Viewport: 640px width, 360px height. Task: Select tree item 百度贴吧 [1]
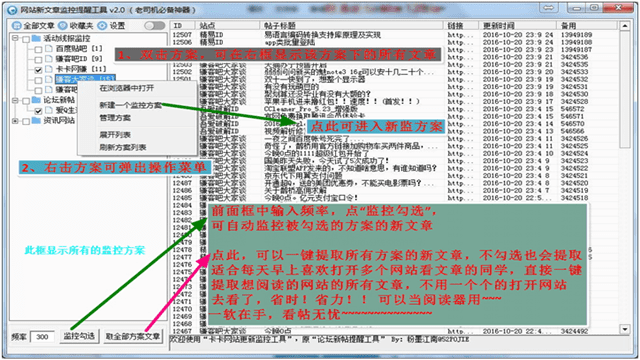79,49
